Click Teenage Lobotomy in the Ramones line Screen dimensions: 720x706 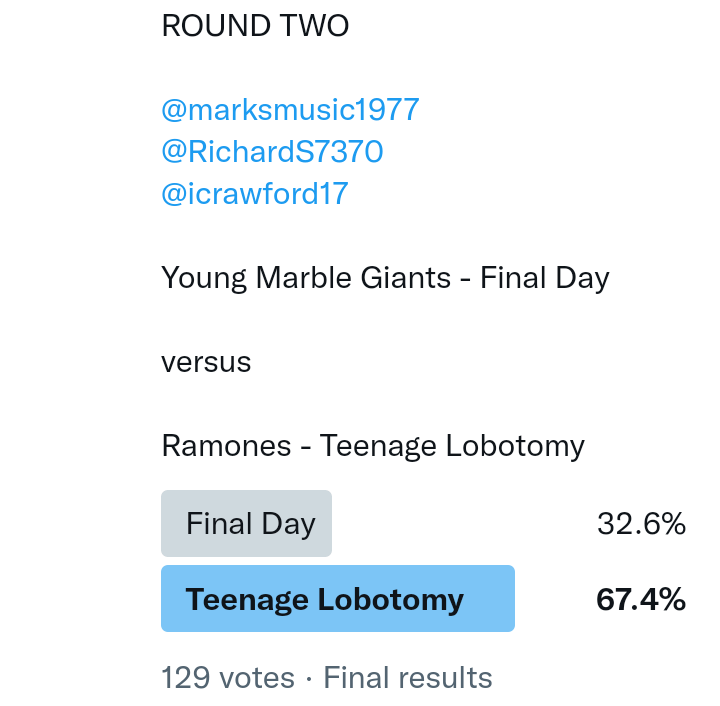coord(452,445)
